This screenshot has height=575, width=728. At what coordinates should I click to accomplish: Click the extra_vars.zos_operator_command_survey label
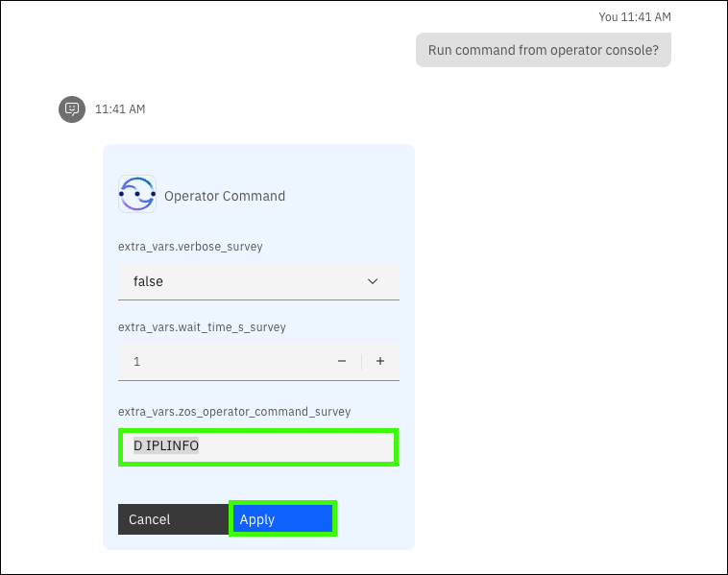pos(233,412)
